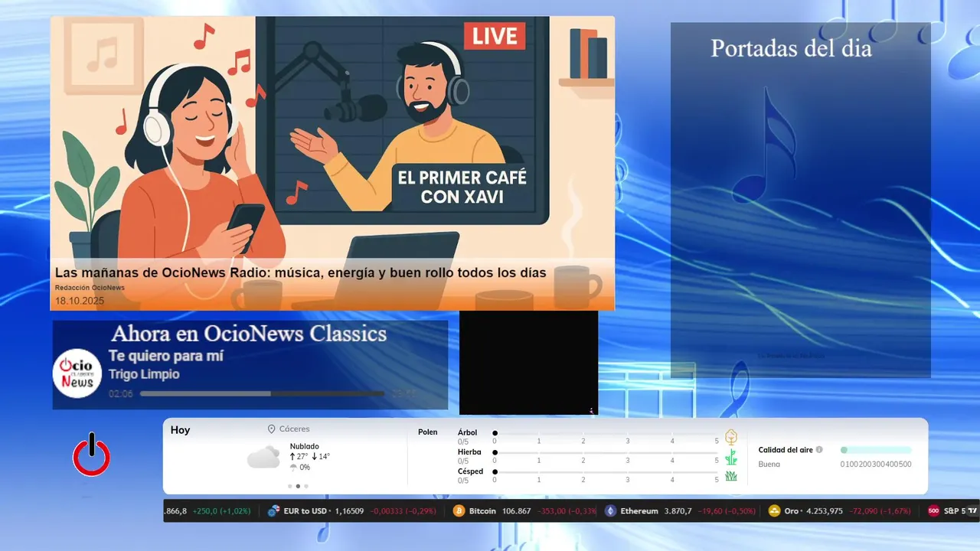
Task: Click the Oro price 4.253,975
Action: 825,511
